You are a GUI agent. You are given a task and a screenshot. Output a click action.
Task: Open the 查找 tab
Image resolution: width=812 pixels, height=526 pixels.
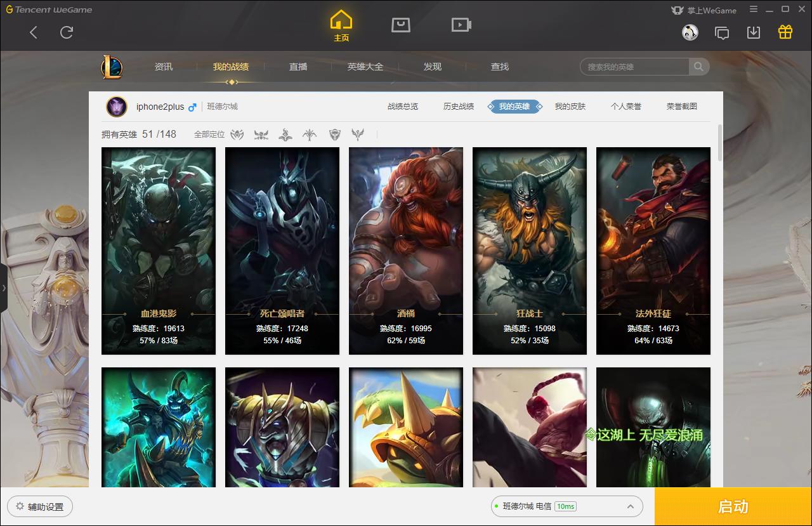click(500, 67)
